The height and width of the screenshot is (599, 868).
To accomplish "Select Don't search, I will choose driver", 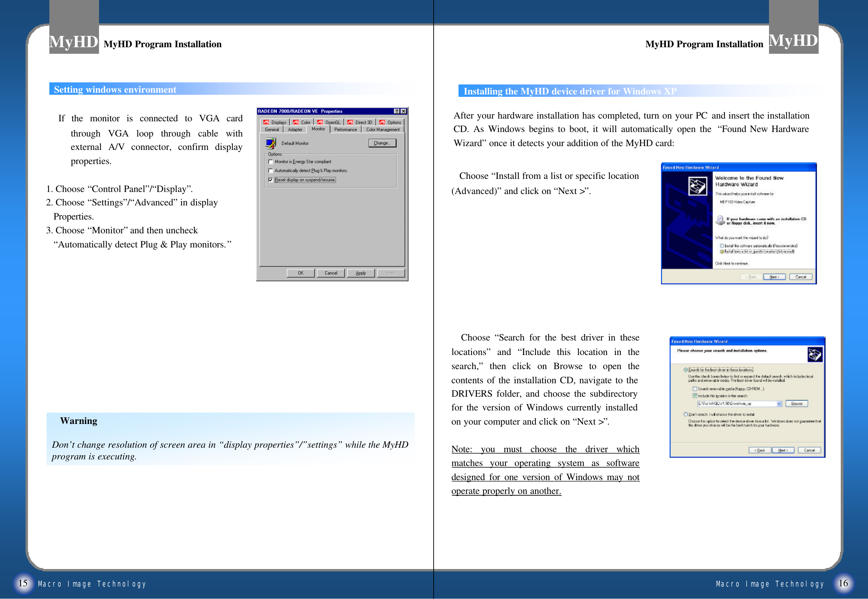I will point(685,414).
